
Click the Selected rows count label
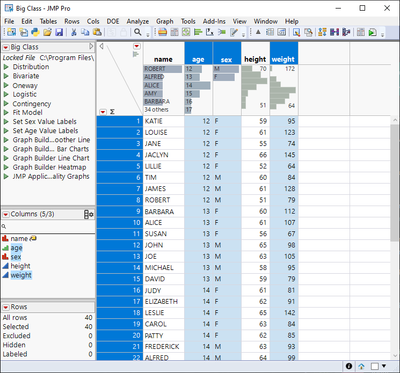coord(16,327)
